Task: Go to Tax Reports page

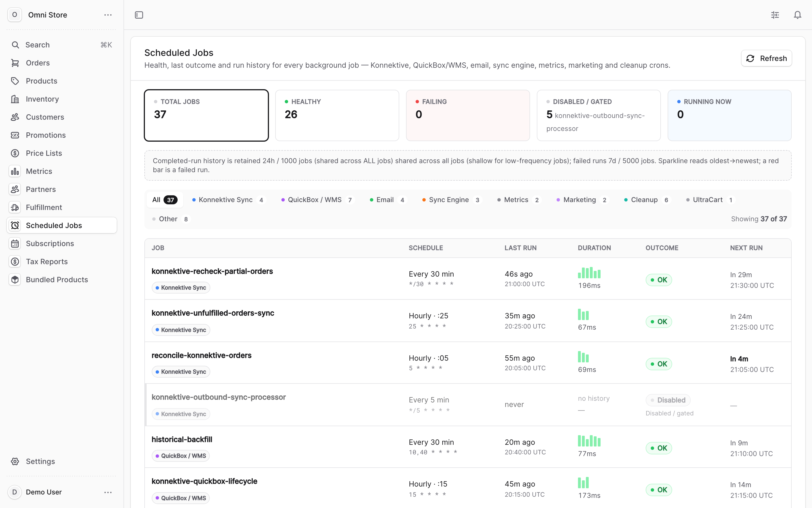Action: [x=62, y=262]
